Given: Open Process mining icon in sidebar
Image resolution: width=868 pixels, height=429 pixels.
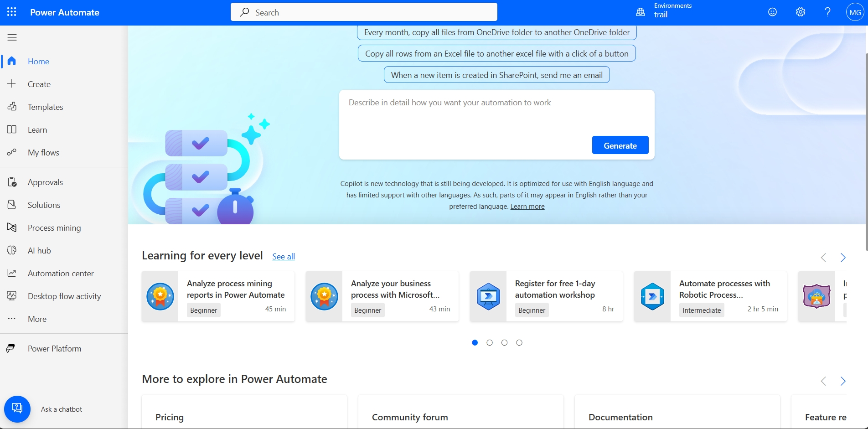Looking at the screenshot, I should tap(12, 227).
